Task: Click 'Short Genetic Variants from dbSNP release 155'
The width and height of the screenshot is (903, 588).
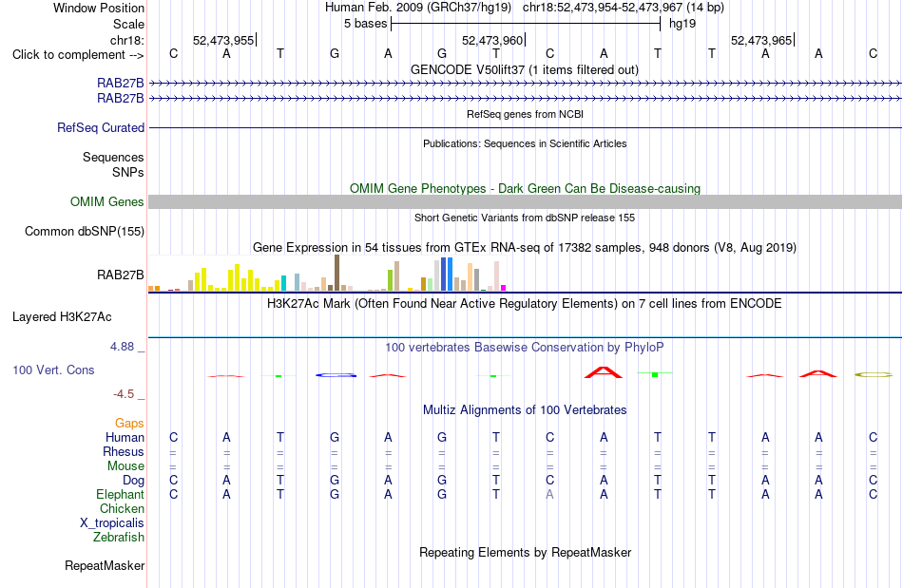Action: point(525,218)
